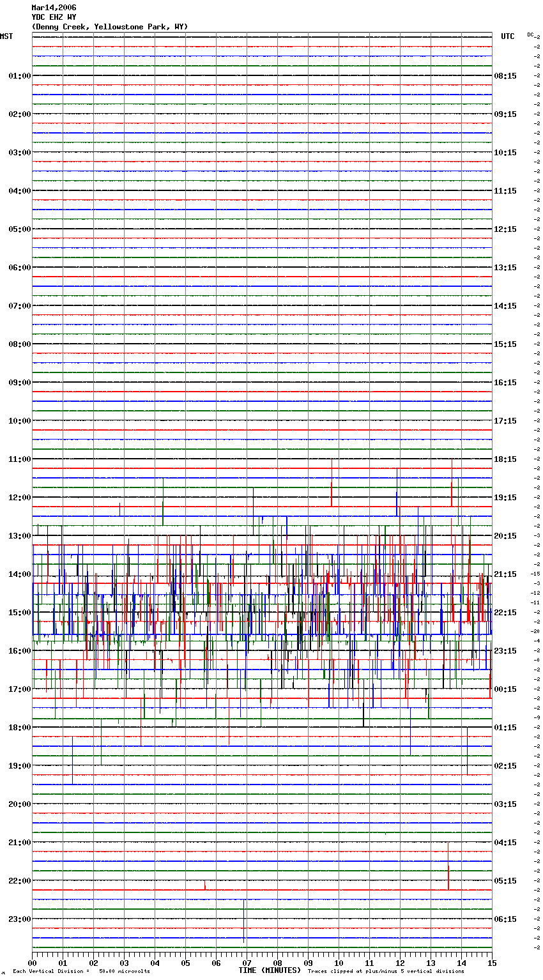Select the 18:00 MST time label

tap(20, 728)
